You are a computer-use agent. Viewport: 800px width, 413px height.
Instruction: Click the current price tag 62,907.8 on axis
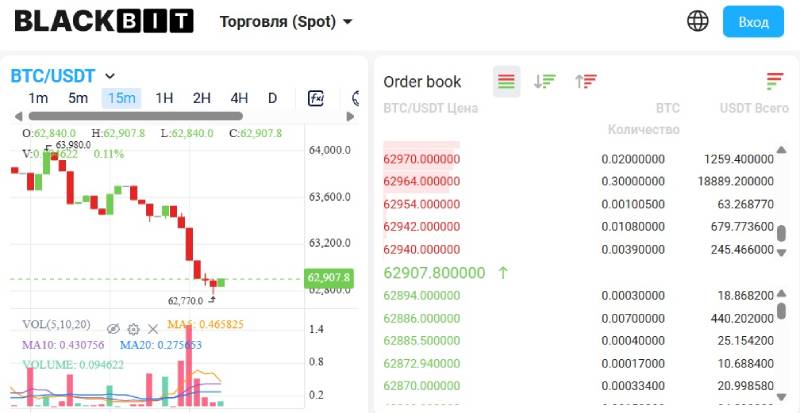[329, 278]
